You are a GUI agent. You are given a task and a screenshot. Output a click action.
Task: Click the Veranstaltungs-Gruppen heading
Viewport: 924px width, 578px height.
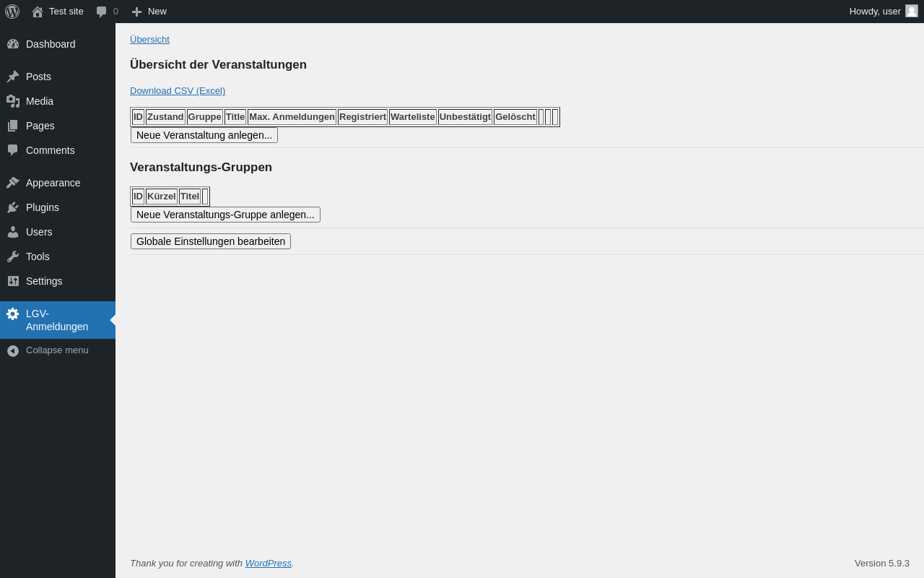click(x=201, y=168)
